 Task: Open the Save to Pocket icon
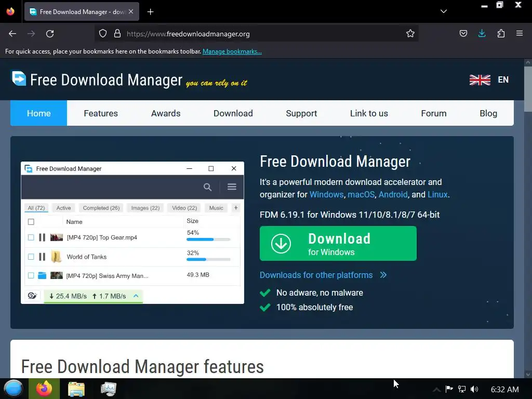[463, 33]
